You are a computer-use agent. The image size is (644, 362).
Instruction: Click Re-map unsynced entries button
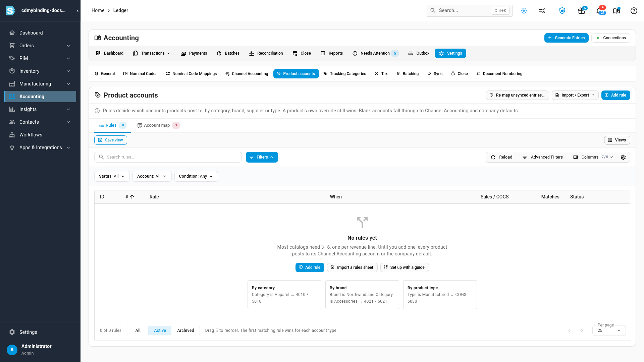[x=517, y=95]
